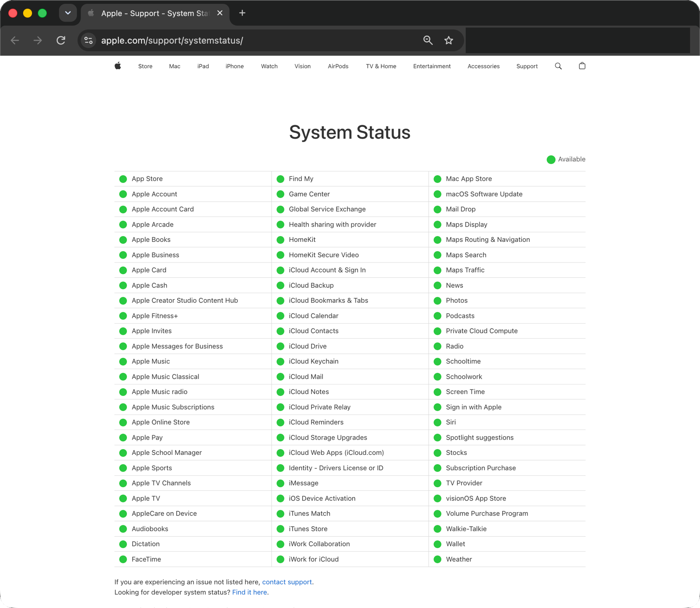Click the green status dot for App Store
Screen dimensions: 700x608
point(123,179)
